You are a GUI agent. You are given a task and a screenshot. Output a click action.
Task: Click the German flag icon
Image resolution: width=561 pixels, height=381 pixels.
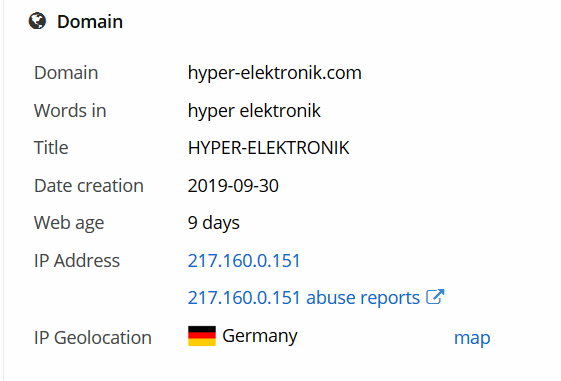coord(202,336)
